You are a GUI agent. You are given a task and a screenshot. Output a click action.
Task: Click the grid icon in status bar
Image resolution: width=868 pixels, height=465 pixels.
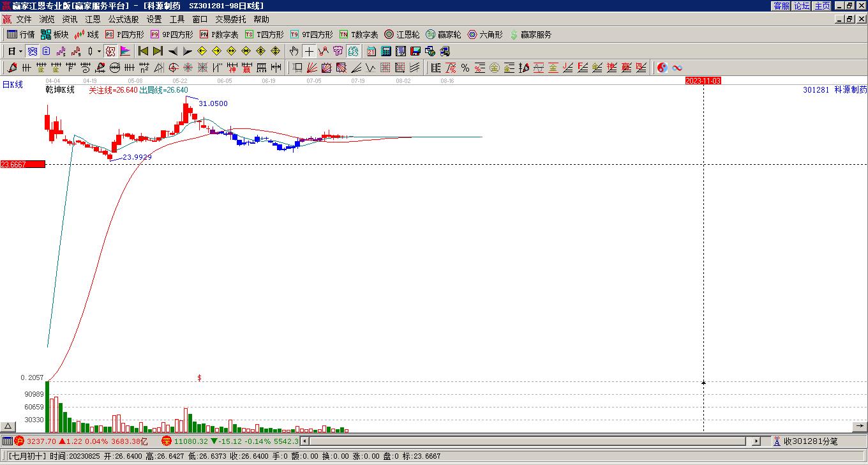pos(7,441)
